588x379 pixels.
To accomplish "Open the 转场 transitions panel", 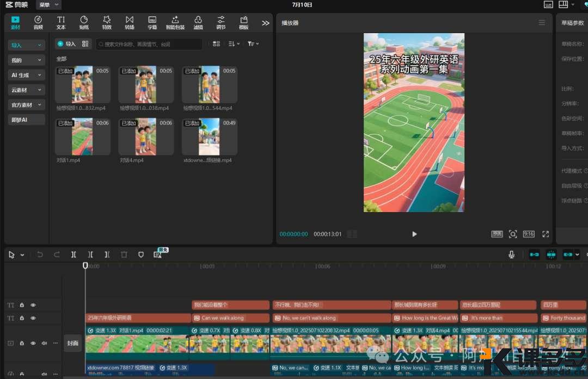I will [x=130, y=22].
